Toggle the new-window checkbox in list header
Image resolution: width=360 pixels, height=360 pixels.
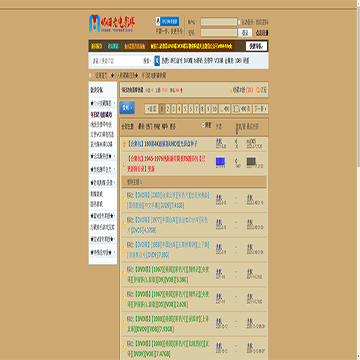tap(203, 125)
